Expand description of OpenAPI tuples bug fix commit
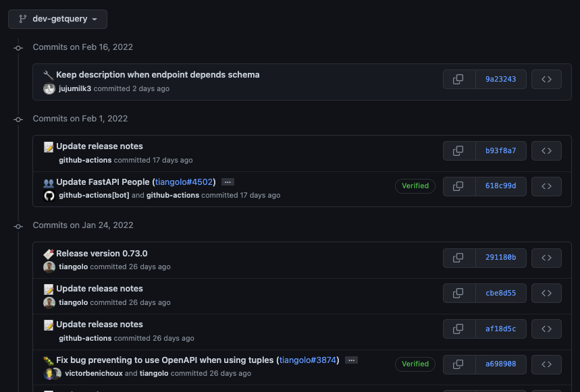 [351, 360]
